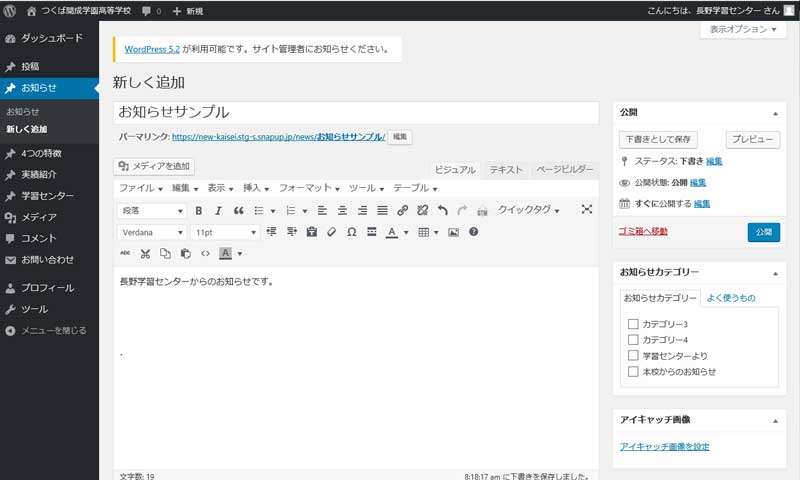Apply blockquote formatting
This screenshot has height=480, width=800.
238,210
